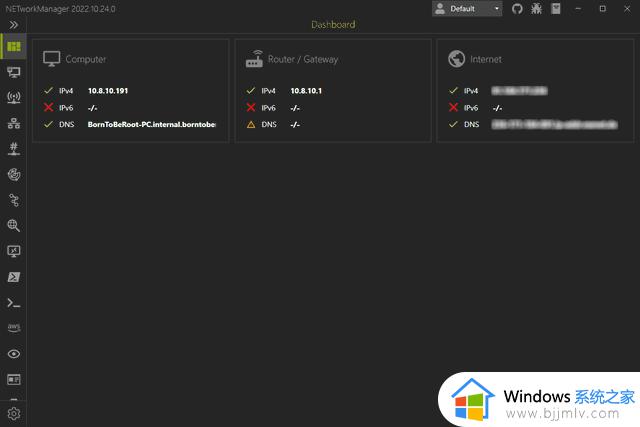Image resolution: width=640 pixels, height=427 pixels.
Task: Click the Router DNS warning triangle icon
Action: [x=251, y=125]
